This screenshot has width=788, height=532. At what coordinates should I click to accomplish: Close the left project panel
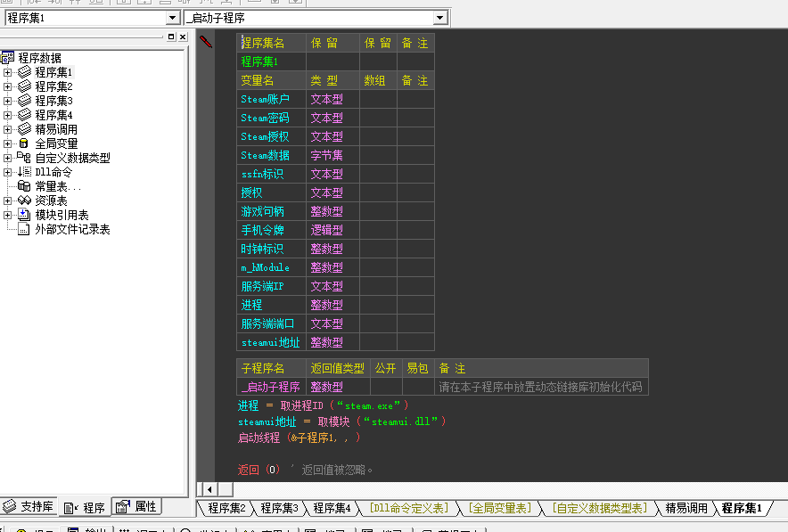(x=182, y=37)
